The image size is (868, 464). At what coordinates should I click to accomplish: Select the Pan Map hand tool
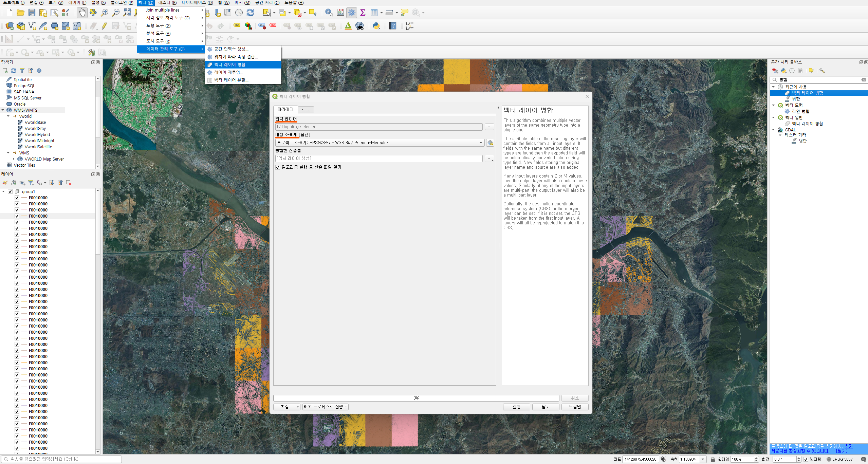click(82, 13)
